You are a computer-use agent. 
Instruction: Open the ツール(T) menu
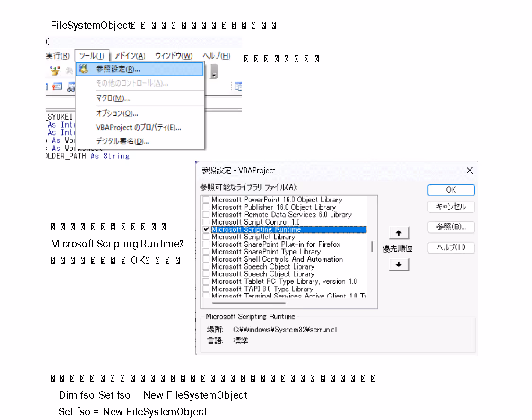pos(92,56)
